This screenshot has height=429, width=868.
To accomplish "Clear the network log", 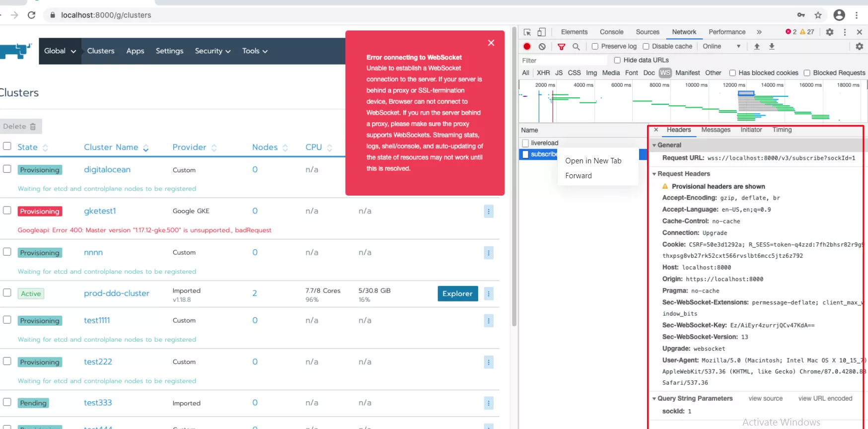I will coord(542,46).
